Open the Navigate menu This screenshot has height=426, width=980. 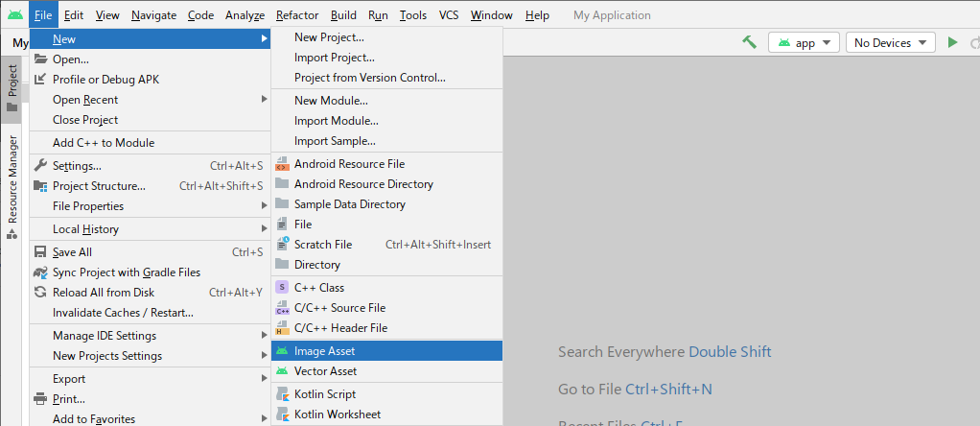click(153, 15)
